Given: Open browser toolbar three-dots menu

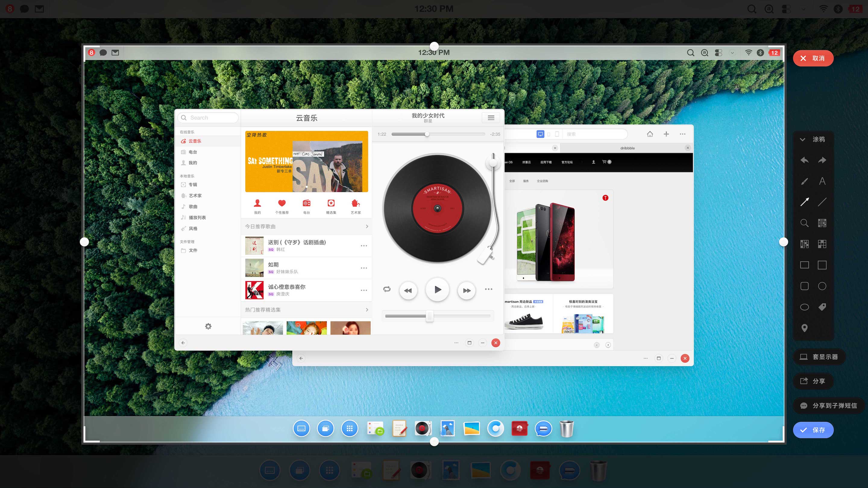Looking at the screenshot, I should tap(683, 134).
